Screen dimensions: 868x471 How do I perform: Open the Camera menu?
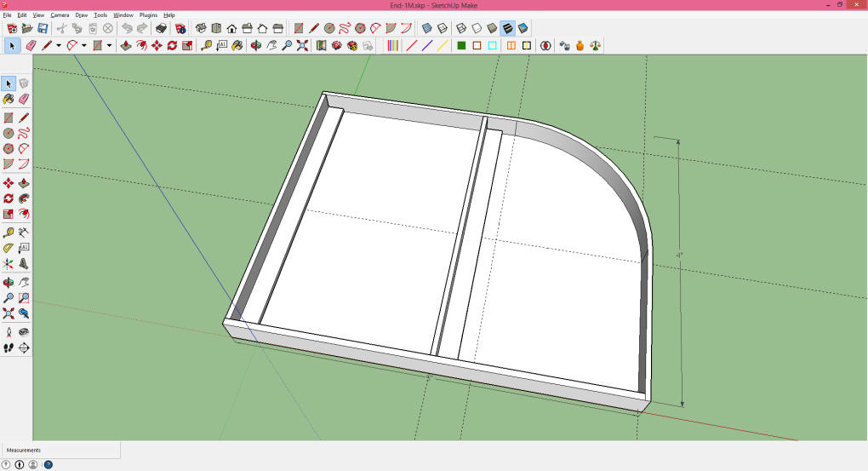coord(60,15)
